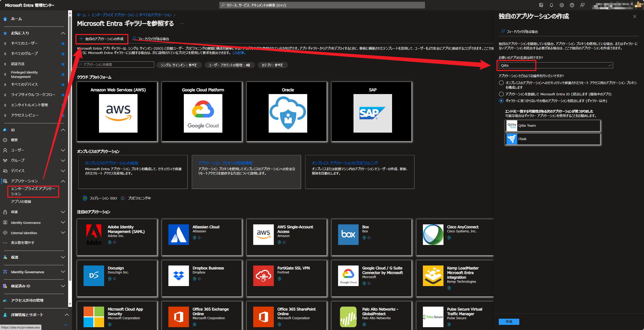Screen dimensions: 644x330
Task: Select the フェデレーション SSO filter icon
Action: [x=85, y=198]
